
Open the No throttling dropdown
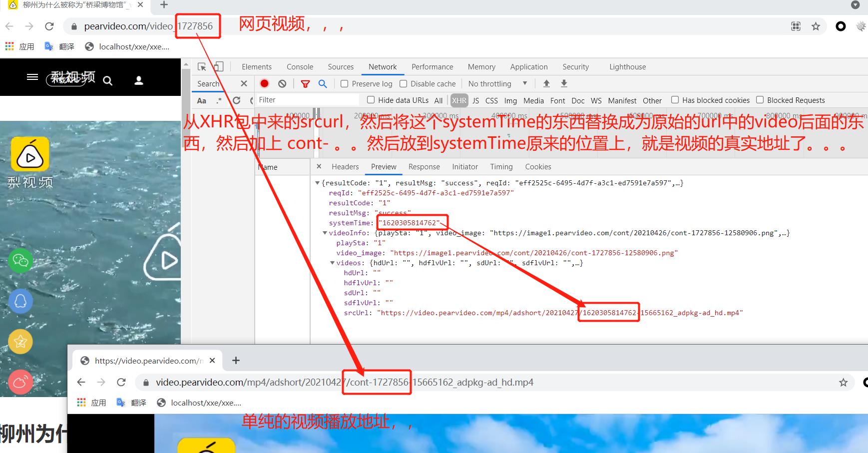coord(497,83)
